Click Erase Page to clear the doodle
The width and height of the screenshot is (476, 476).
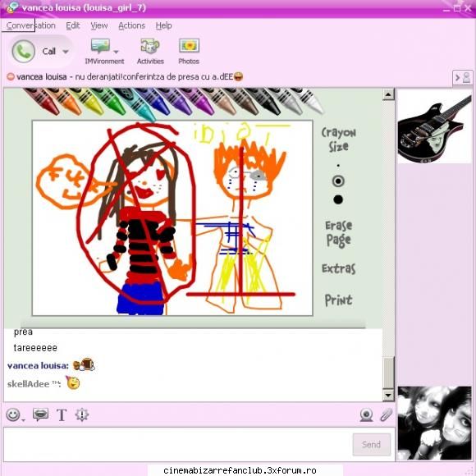coord(339,233)
